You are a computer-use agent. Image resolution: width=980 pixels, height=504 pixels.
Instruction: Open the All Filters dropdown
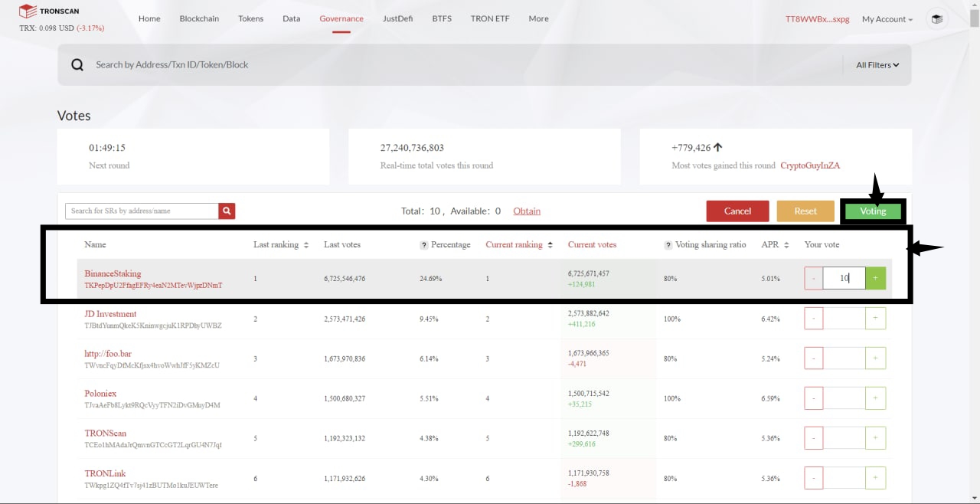click(877, 65)
